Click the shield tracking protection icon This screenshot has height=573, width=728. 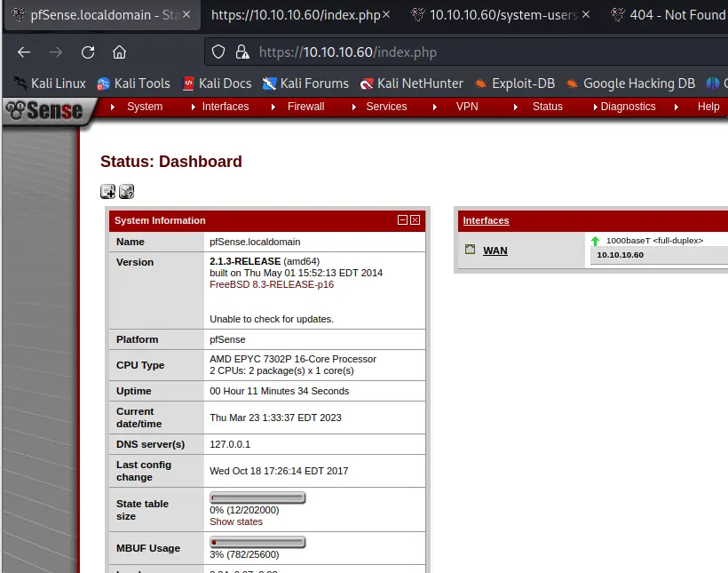tap(218, 52)
